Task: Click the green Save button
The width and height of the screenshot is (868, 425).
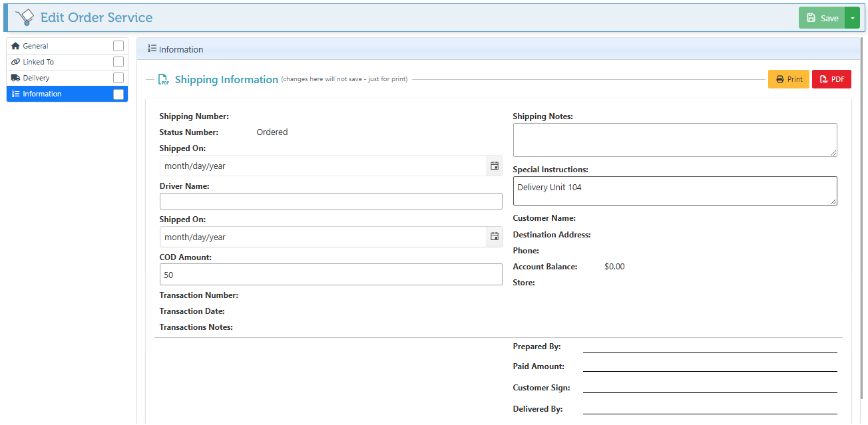Action: 822,18
